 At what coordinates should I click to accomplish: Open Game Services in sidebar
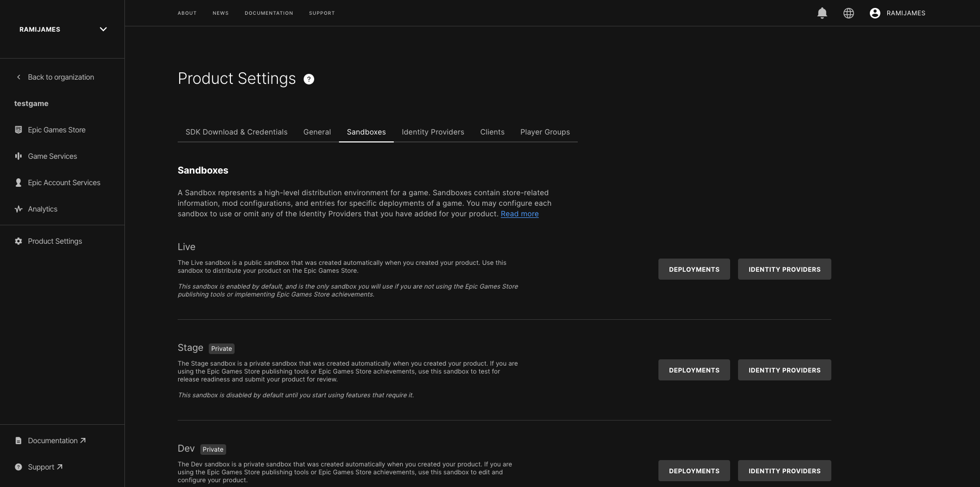click(52, 156)
